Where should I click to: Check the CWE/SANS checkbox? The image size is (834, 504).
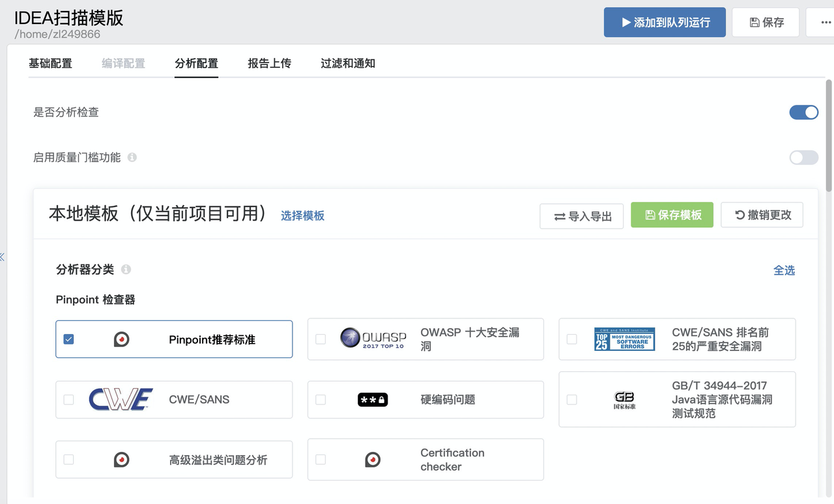(68, 399)
